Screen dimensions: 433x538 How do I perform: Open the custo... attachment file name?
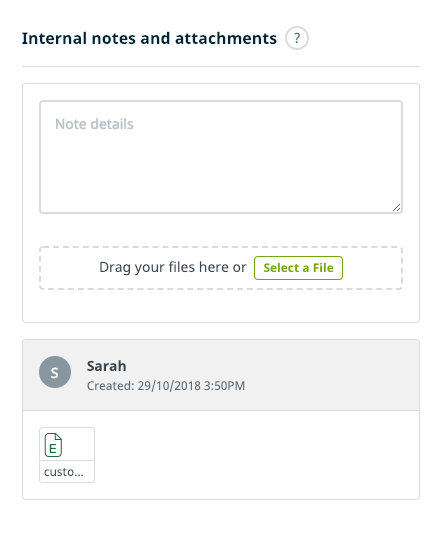tap(64, 472)
